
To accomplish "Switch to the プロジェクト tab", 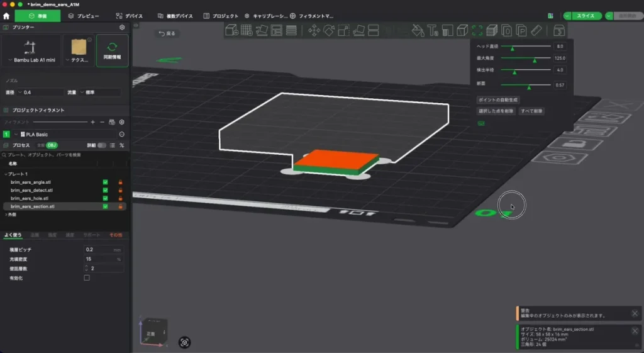I will point(221,16).
